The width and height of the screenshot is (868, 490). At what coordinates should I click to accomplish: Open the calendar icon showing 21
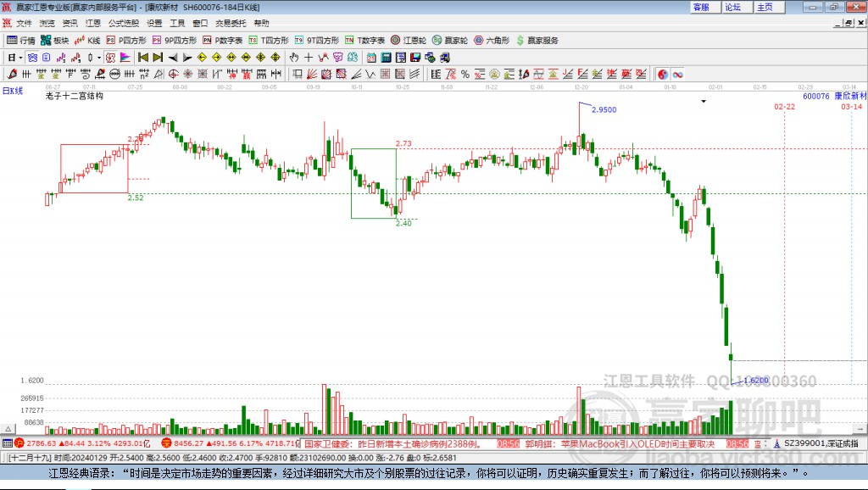click(371, 58)
